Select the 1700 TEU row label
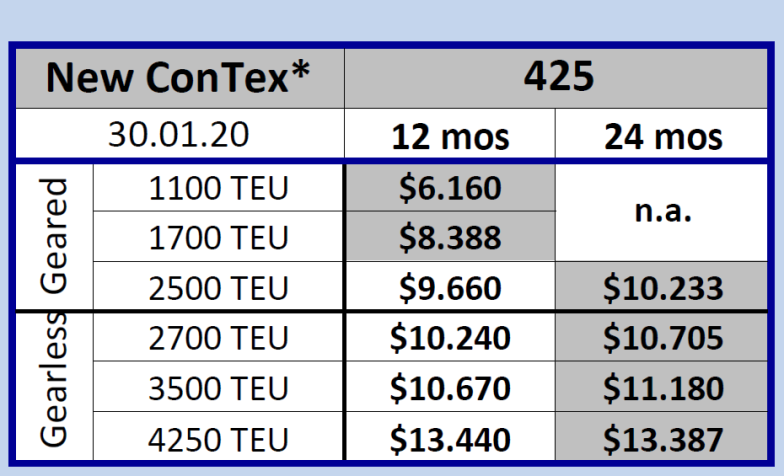The width and height of the screenshot is (784, 476). (217, 237)
